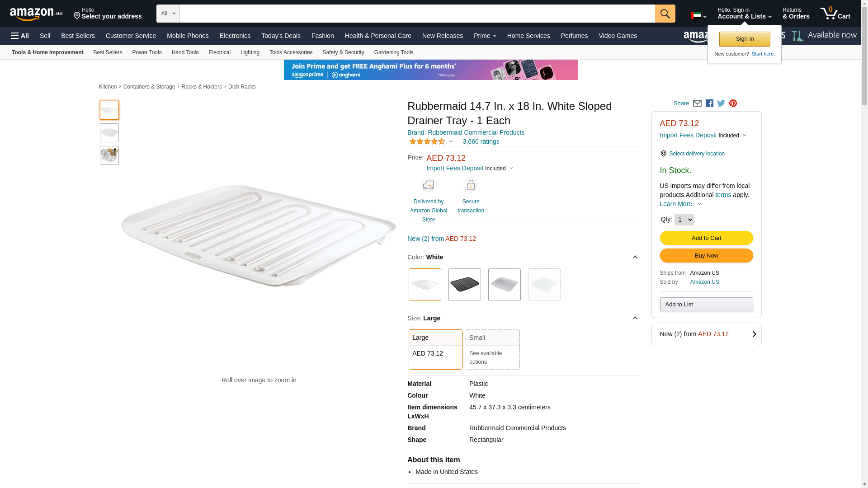Select the Large size option
The width and height of the screenshot is (868, 488).
pos(435,349)
